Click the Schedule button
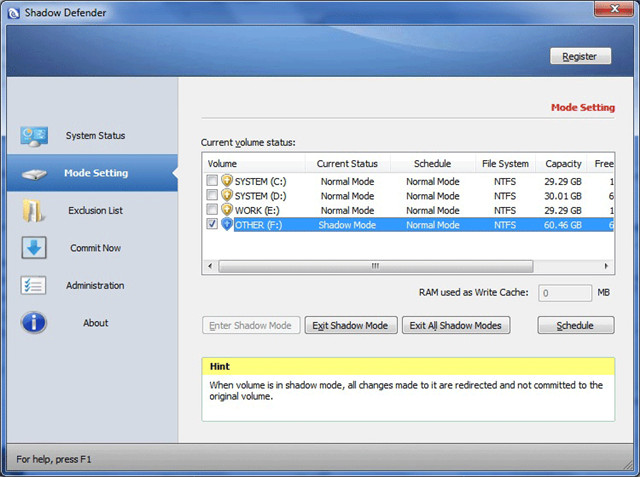The image size is (640, 477). tap(576, 325)
